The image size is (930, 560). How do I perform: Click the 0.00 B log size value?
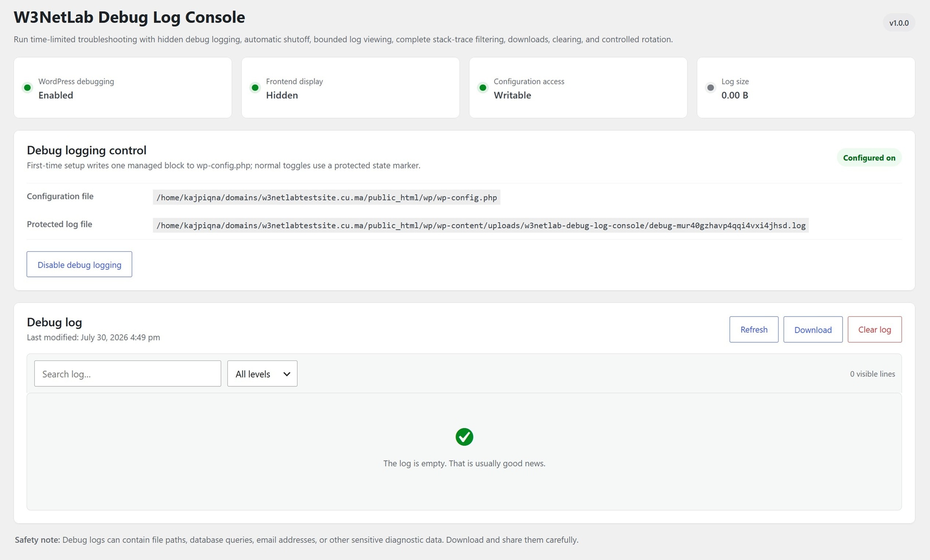[734, 95]
